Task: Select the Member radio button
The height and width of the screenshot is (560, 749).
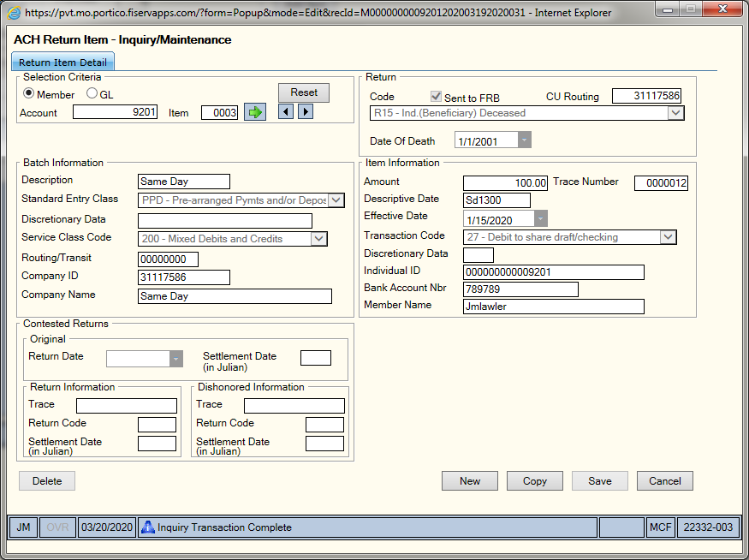Action: [28, 93]
